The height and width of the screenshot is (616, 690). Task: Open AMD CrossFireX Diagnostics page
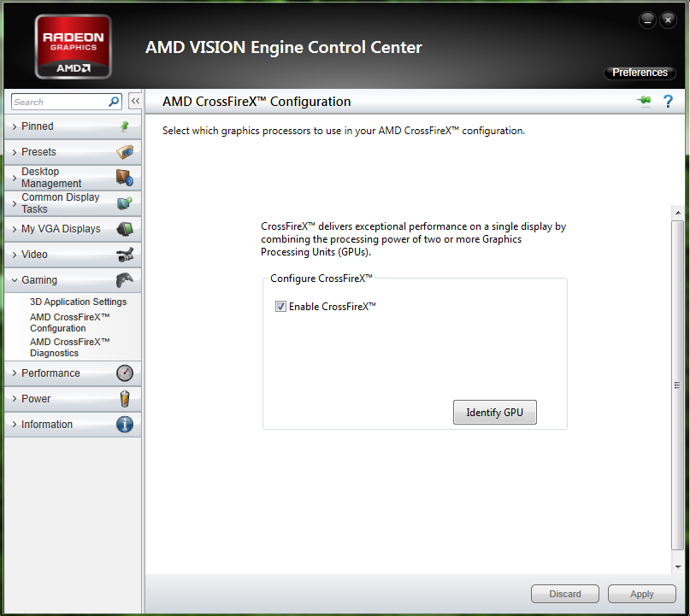(x=69, y=348)
